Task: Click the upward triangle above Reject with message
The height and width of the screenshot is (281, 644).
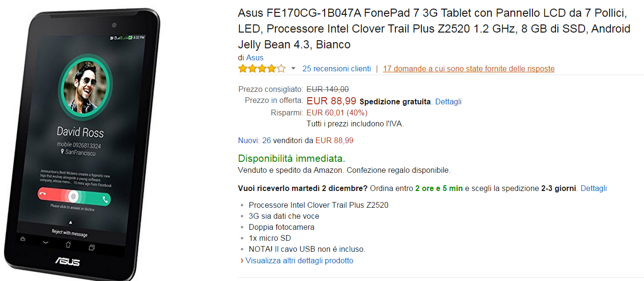Action: point(70,222)
